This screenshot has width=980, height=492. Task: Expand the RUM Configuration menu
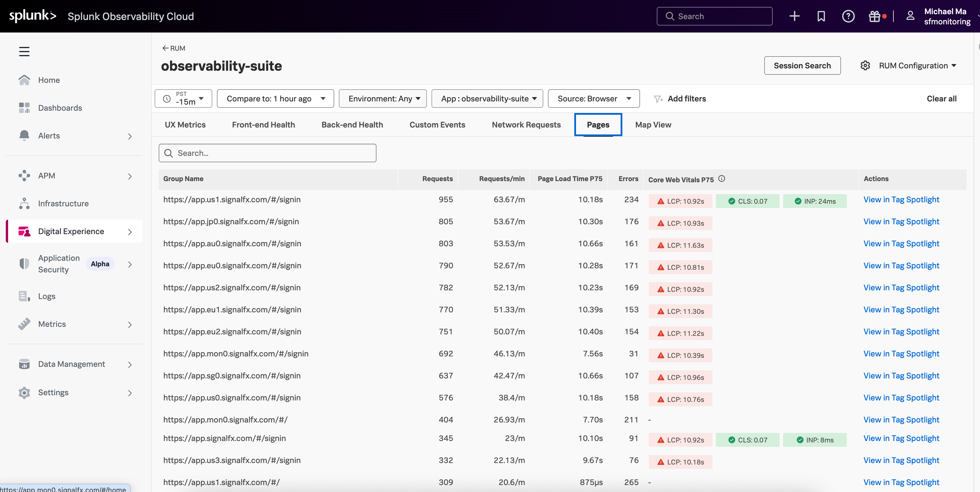tap(913, 66)
